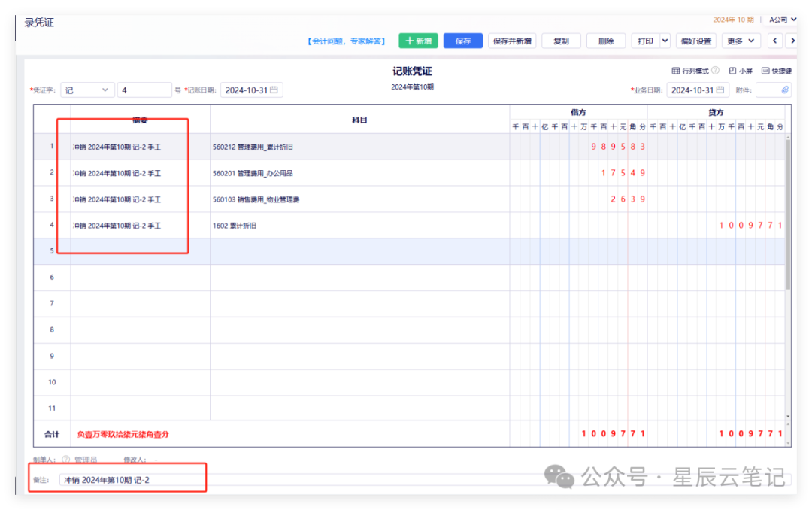Open the 快捷键 keyboard shortcuts
812x510 pixels.
(x=776, y=71)
